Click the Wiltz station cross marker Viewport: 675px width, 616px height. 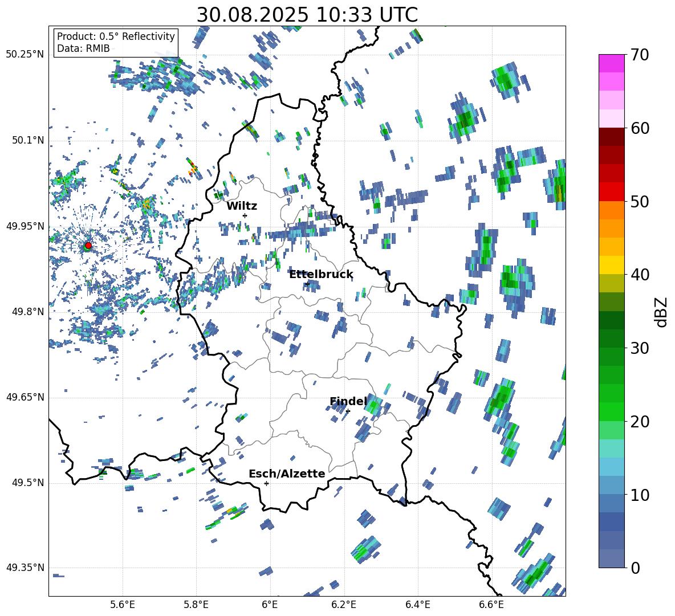(245, 215)
